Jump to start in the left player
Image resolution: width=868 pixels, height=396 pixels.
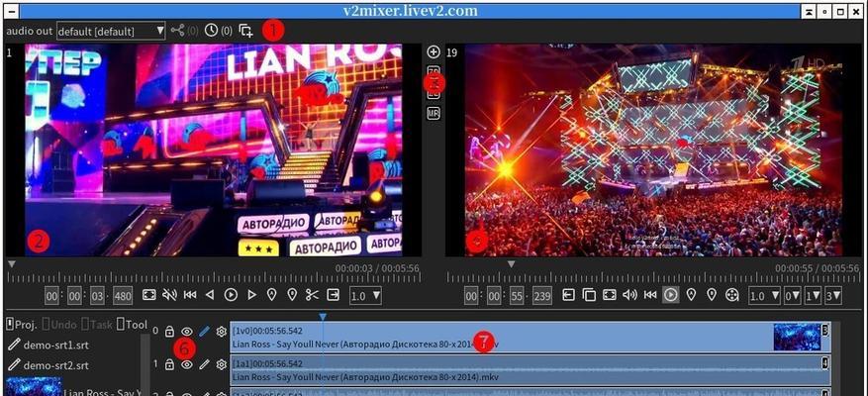[190, 295]
